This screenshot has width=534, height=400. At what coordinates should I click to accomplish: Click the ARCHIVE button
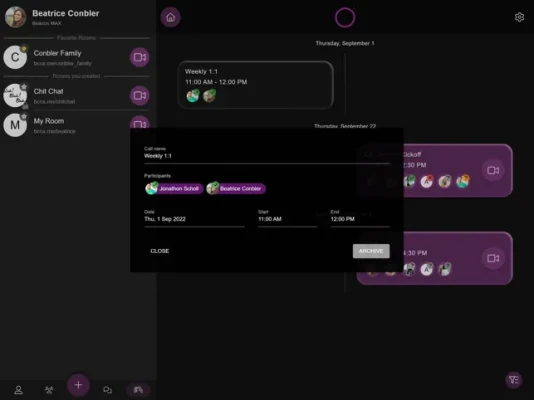tap(371, 251)
